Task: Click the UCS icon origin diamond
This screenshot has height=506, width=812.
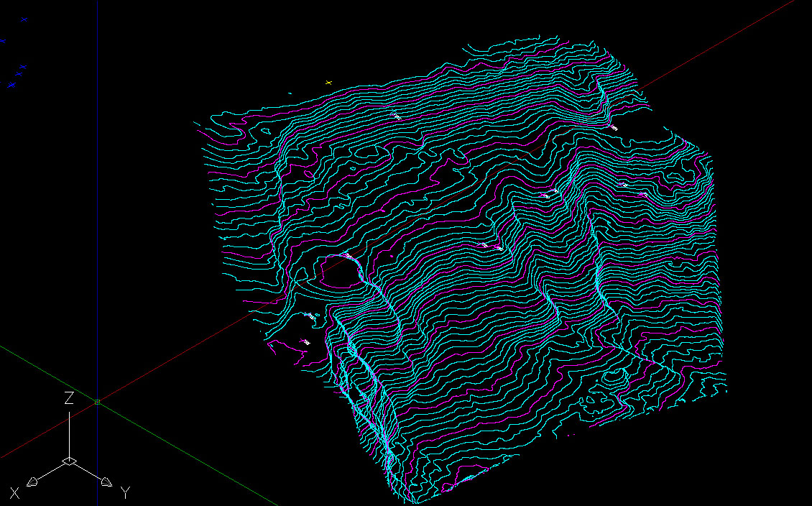Action: [69, 460]
